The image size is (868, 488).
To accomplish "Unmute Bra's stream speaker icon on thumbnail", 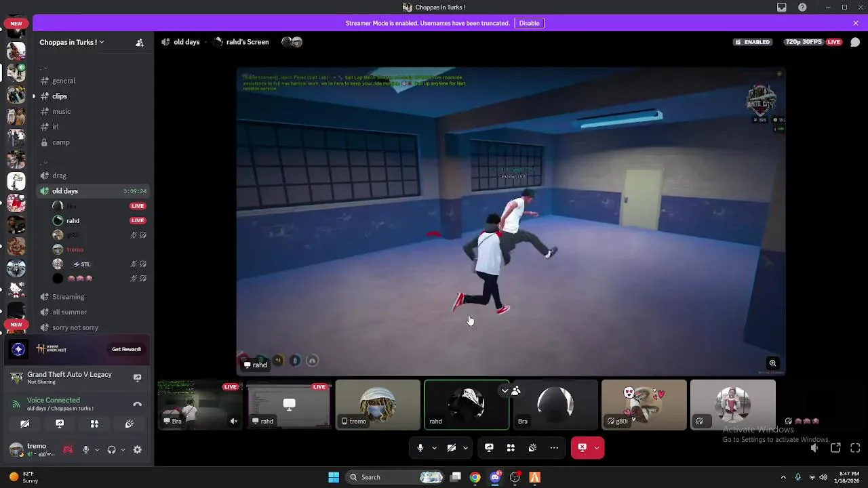I will pyautogui.click(x=233, y=421).
